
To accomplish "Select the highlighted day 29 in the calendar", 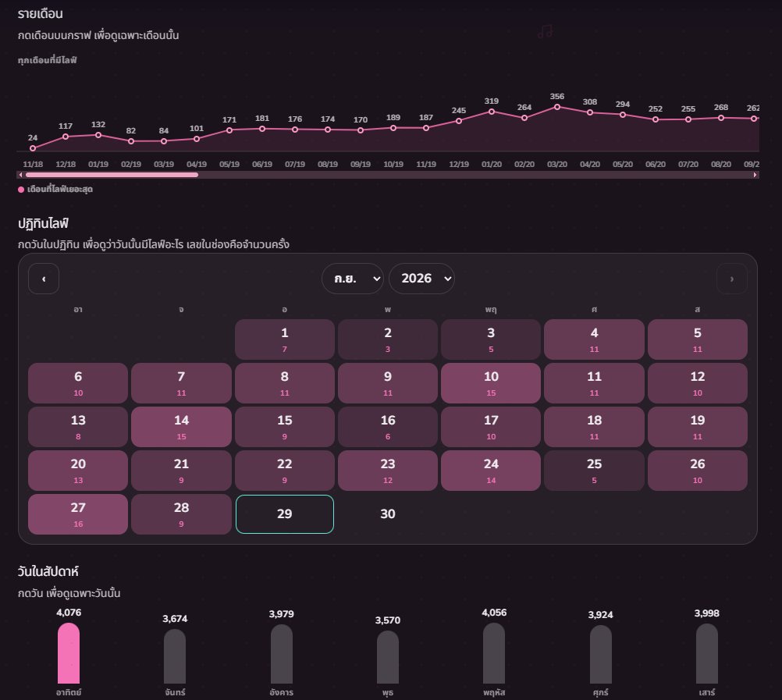I will (x=285, y=514).
